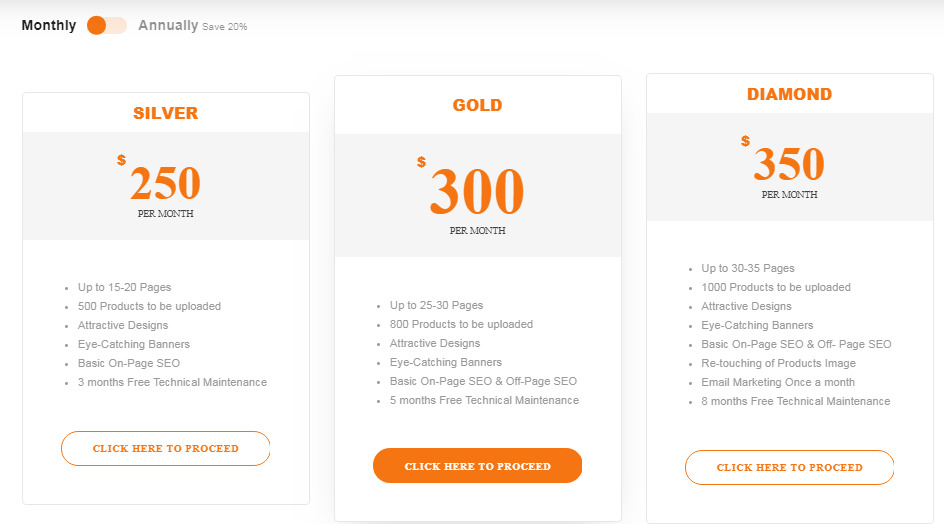The image size is (944, 524).
Task: Choose the Annually billing option
Action: pos(168,25)
